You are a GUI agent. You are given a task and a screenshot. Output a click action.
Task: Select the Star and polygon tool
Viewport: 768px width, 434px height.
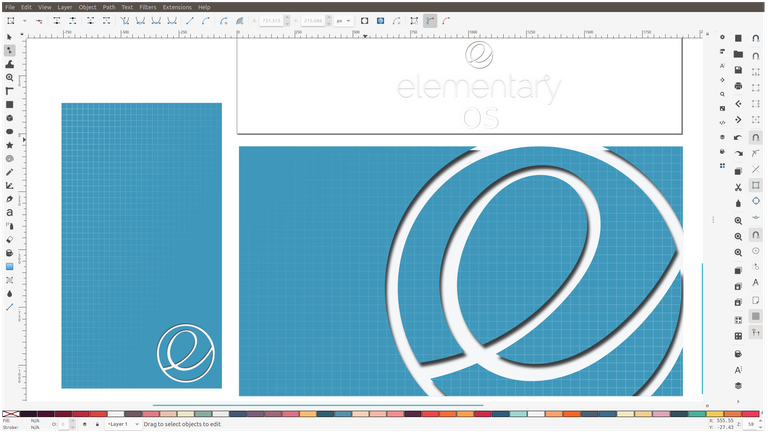tap(9, 145)
